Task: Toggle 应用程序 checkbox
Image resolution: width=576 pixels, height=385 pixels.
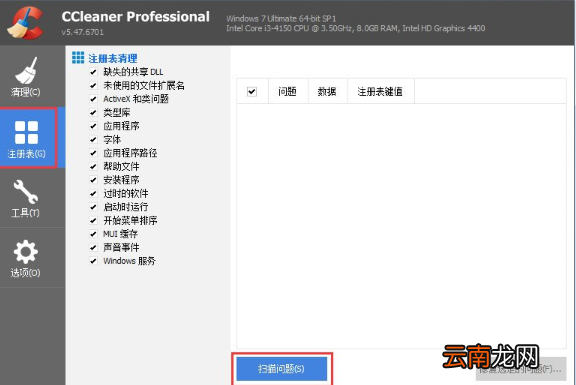Action: pyautogui.click(x=93, y=126)
